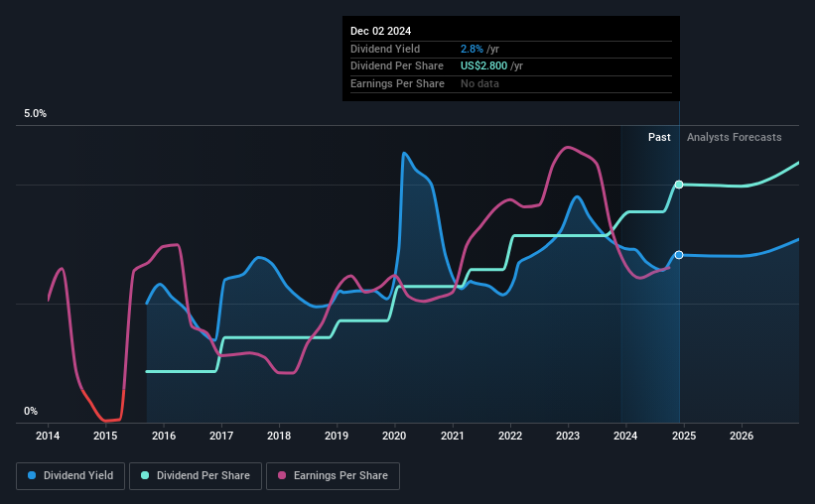815x504 pixels.
Task: Click the 0% y-axis label
Action: click(31, 412)
